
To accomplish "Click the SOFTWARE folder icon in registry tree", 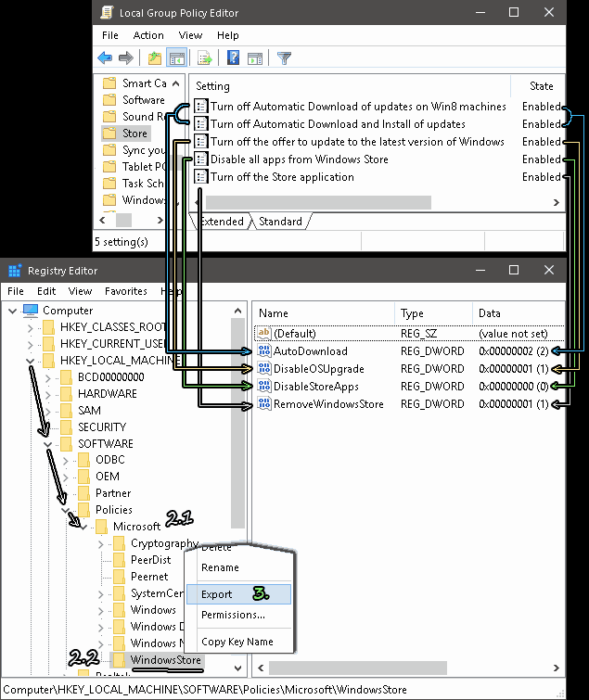I will (66, 444).
